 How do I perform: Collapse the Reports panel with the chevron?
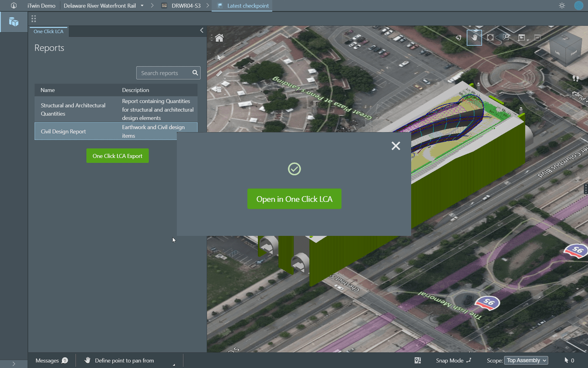coord(201,31)
